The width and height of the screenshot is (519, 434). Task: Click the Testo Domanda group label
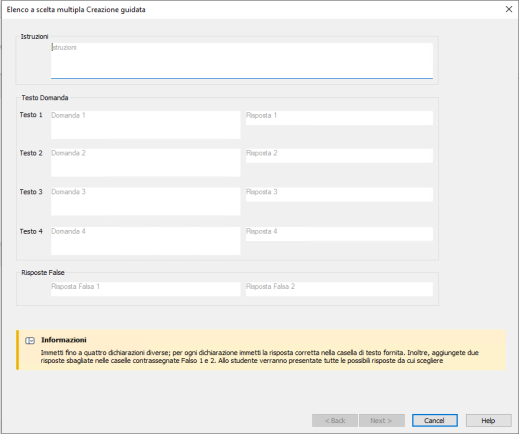(x=45, y=98)
